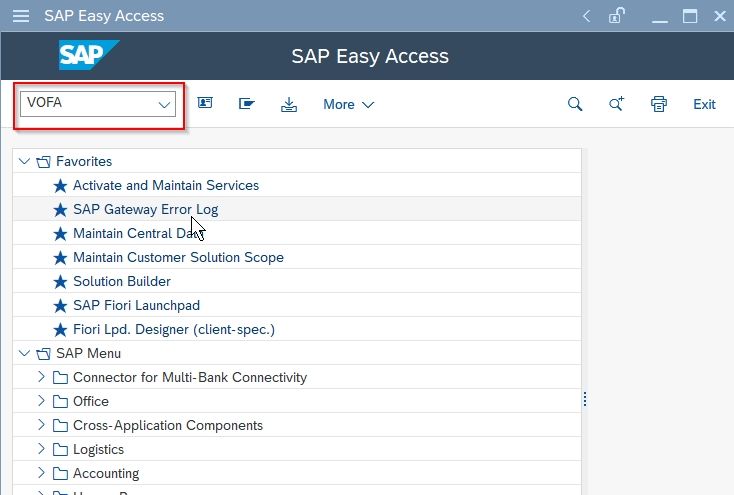The width and height of the screenshot is (734, 495).
Task: Collapse the Favorites folder
Action: click(24, 162)
